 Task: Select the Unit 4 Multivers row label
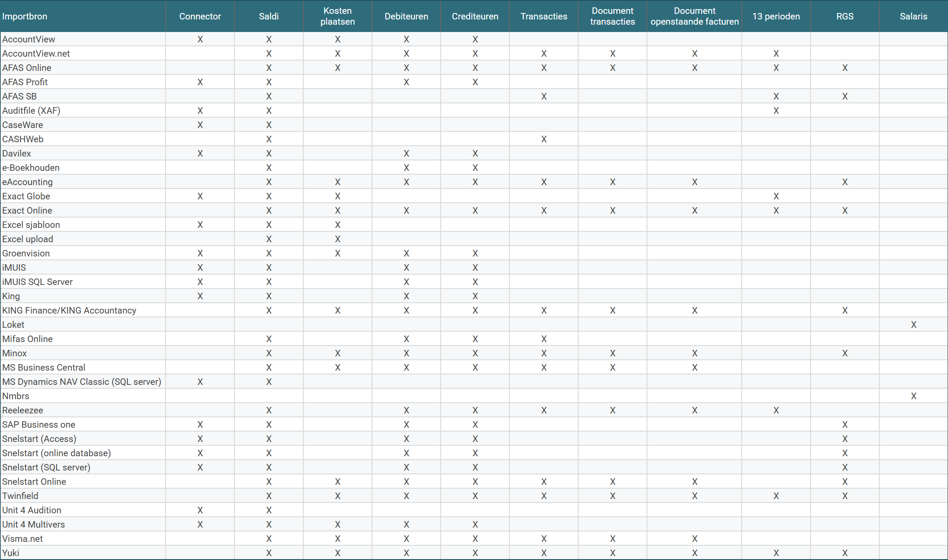pyautogui.click(x=33, y=525)
